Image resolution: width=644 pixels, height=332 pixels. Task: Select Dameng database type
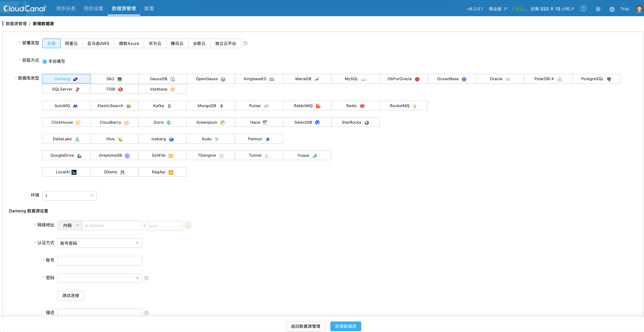[x=66, y=79]
